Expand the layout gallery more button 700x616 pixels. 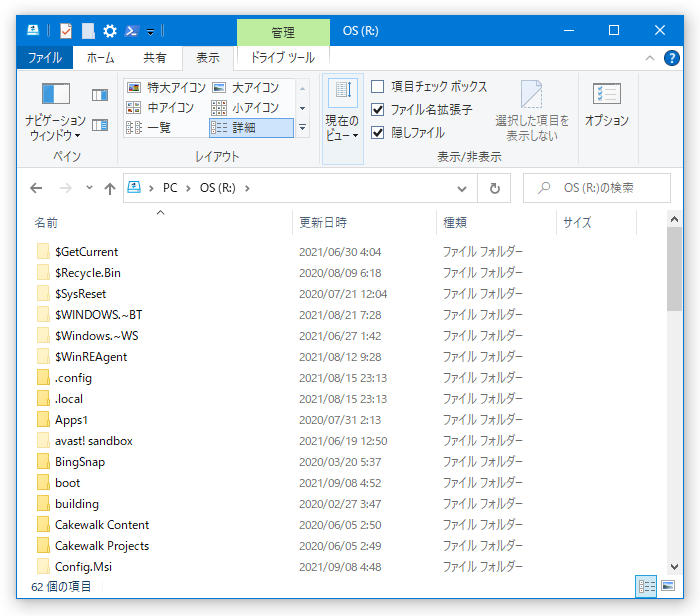click(x=302, y=128)
